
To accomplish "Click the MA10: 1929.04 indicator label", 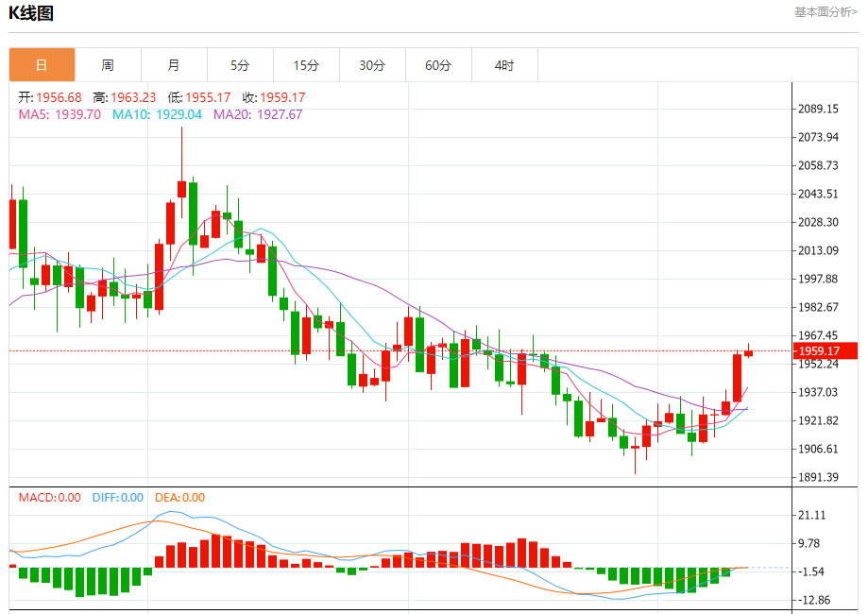I will (157, 114).
